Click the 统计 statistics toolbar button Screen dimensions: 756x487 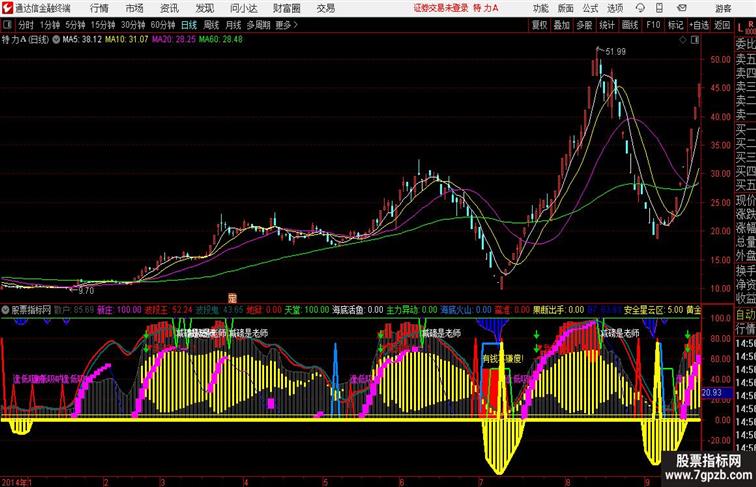(x=607, y=25)
